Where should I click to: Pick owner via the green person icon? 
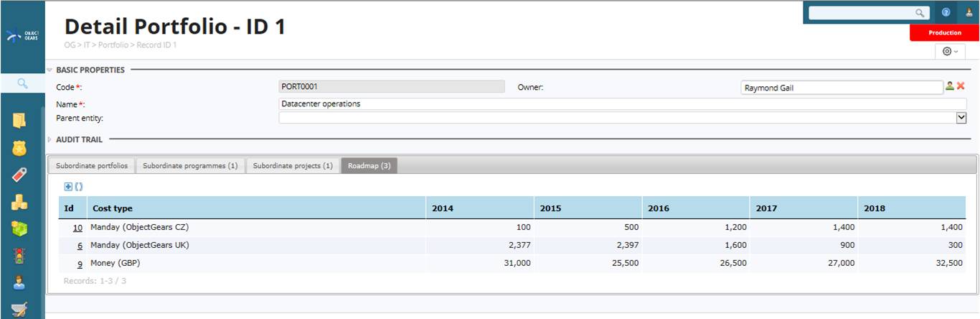click(x=949, y=86)
